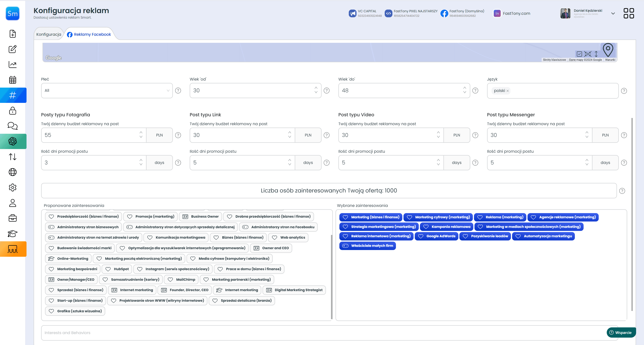Open the briefcase sidebar icon
The image size is (644, 345).
click(13, 218)
